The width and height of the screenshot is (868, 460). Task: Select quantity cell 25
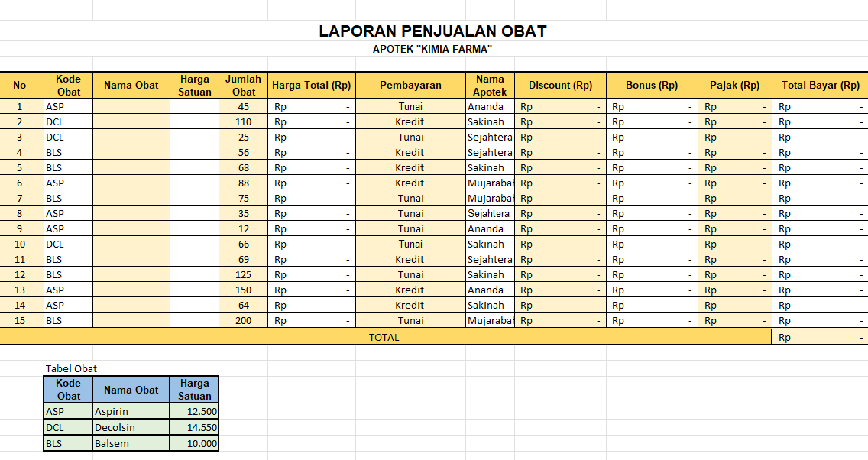click(x=244, y=137)
